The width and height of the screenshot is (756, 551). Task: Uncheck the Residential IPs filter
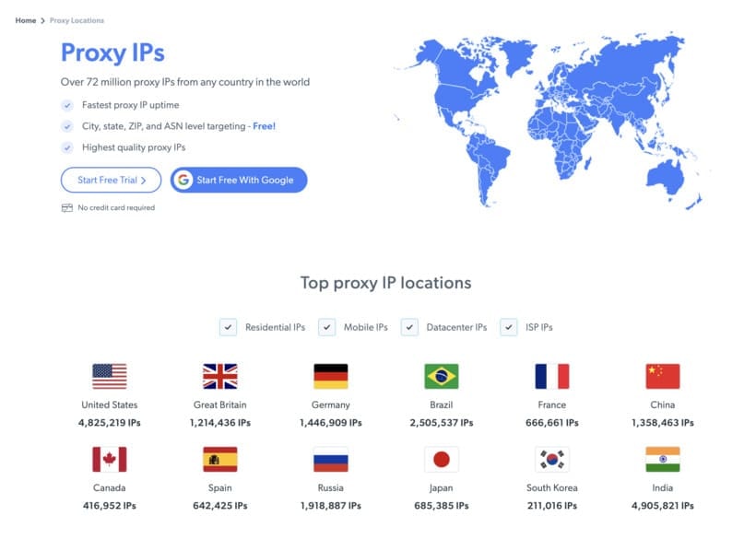(x=229, y=327)
